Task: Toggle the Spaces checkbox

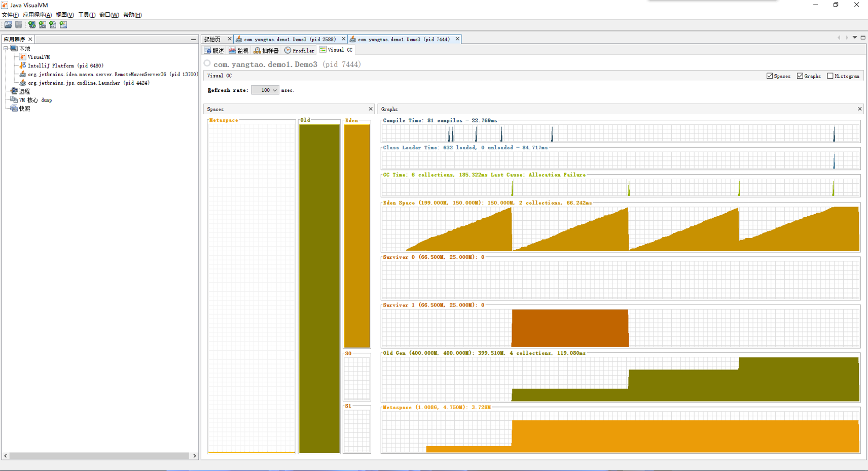Action: [x=770, y=76]
